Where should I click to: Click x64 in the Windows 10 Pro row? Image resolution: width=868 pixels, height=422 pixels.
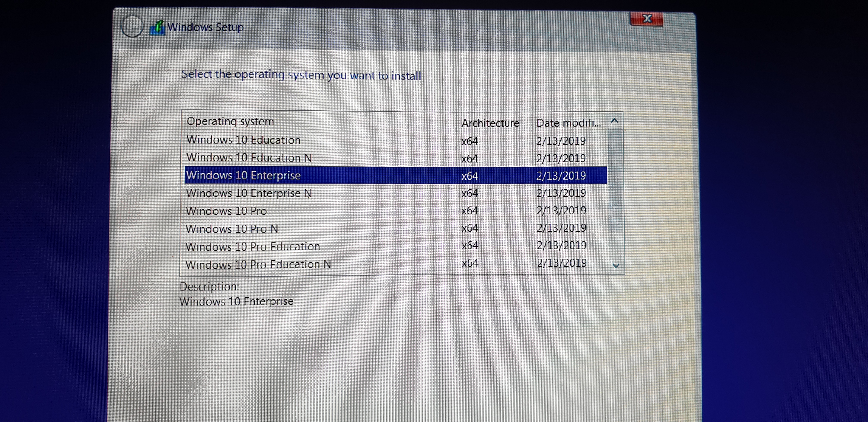click(470, 211)
